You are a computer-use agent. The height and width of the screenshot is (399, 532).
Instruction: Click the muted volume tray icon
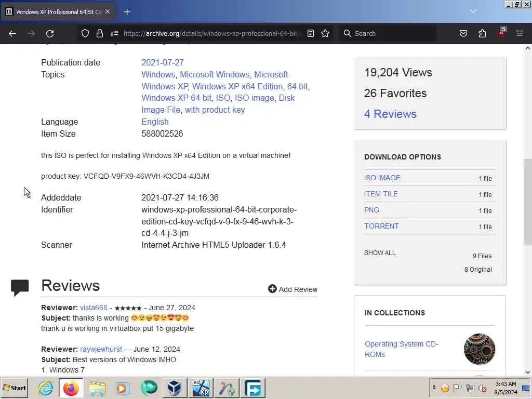pyautogui.click(x=482, y=388)
